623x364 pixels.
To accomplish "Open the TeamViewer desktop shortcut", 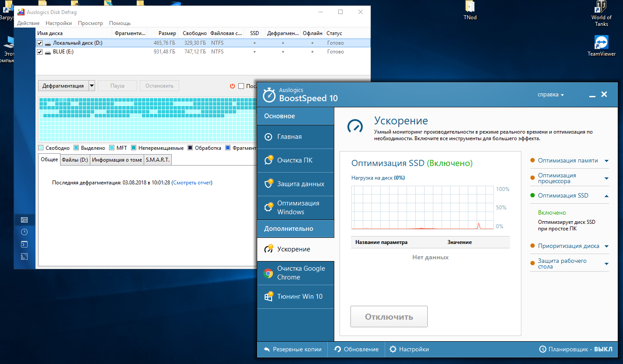I will (601, 46).
